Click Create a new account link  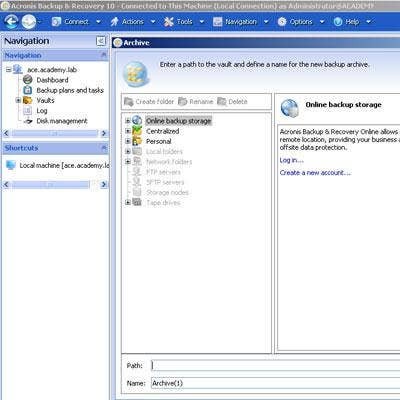[x=315, y=173]
